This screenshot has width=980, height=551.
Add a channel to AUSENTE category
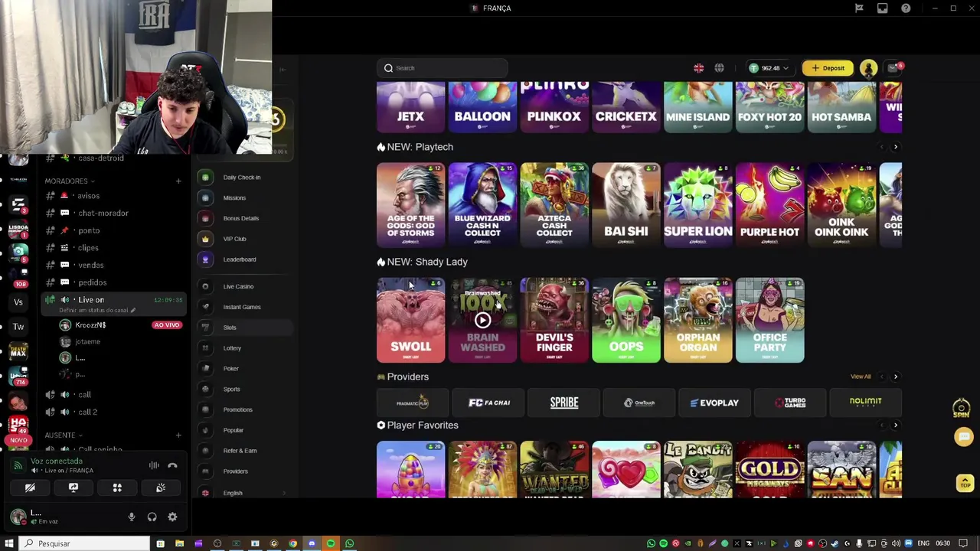coord(178,435)
